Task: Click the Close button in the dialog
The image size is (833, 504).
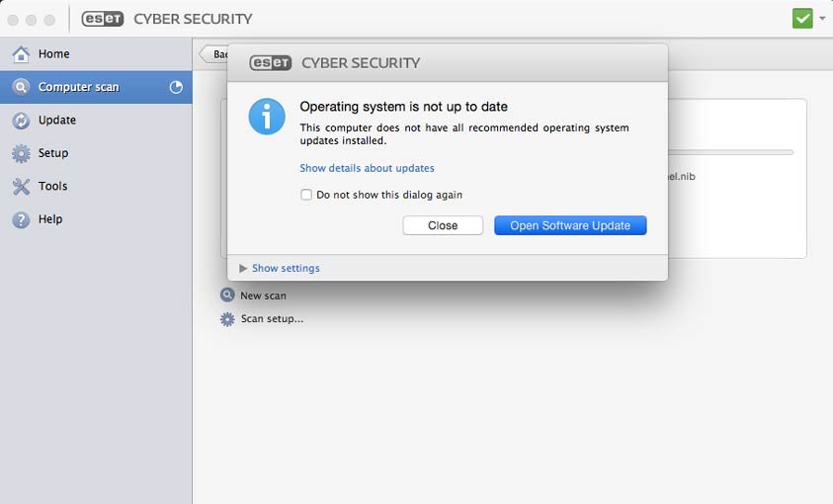Action: [443, 225]
